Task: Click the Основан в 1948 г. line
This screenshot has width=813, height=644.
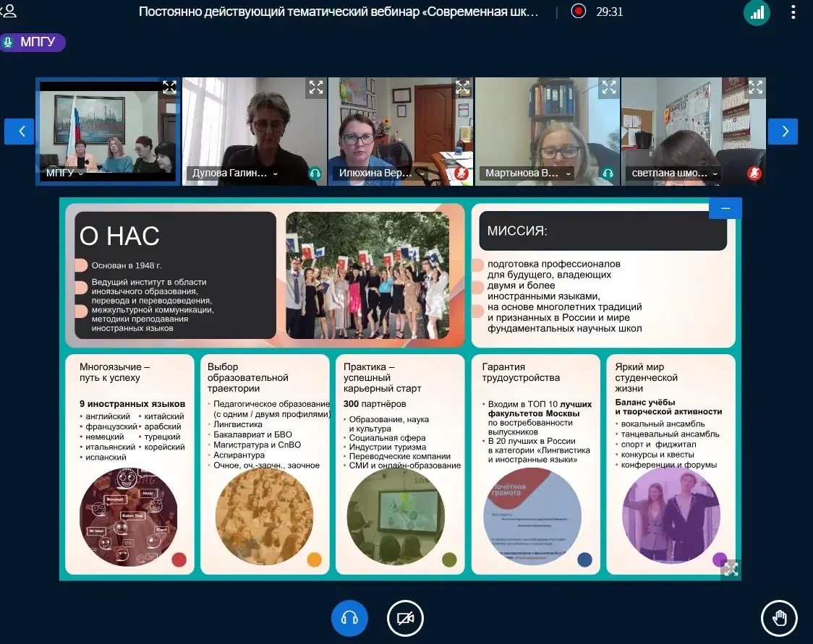Action: [x=127, y=265]
